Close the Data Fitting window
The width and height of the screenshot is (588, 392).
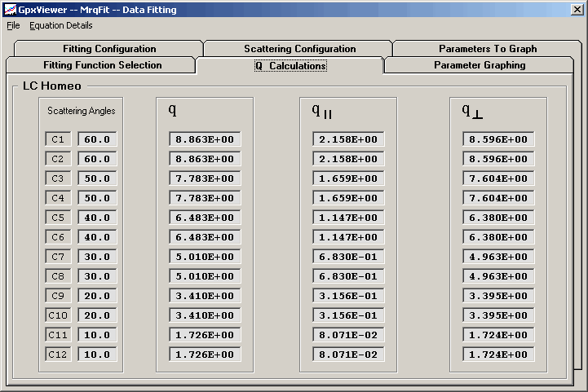[577, 9]
